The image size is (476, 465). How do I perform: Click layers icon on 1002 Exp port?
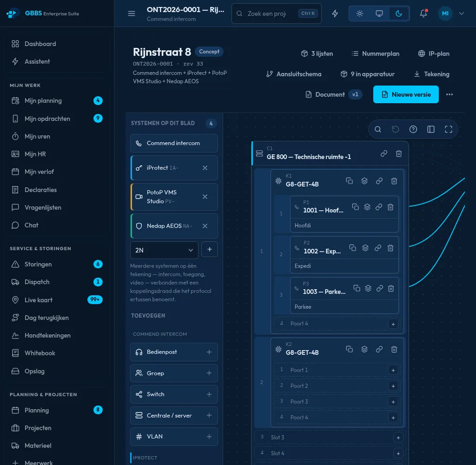tap(365, 248)
